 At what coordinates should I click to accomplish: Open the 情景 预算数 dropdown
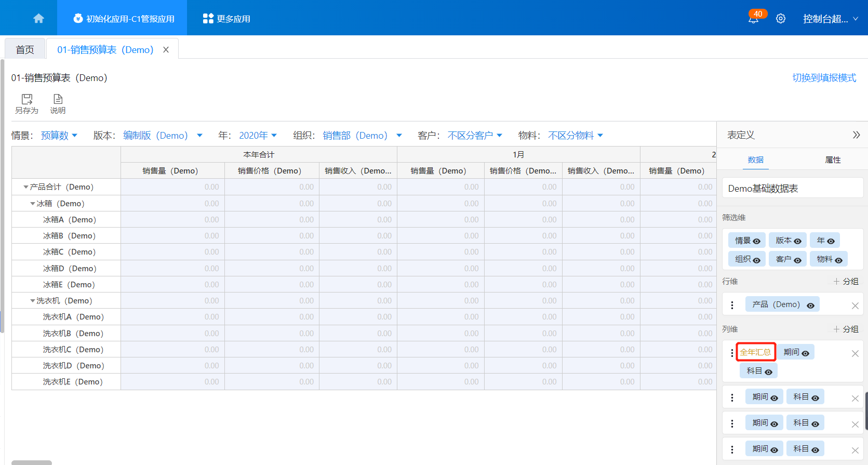[59, 136]
